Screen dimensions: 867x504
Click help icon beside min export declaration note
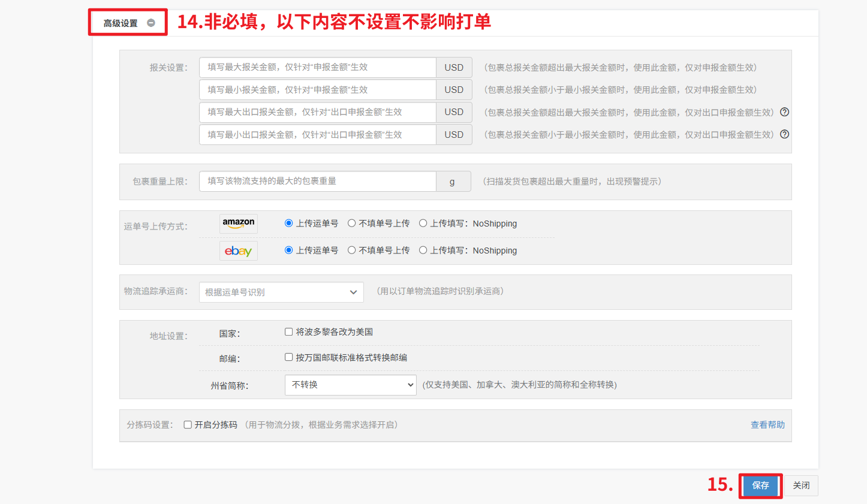[x=784, y=134]
